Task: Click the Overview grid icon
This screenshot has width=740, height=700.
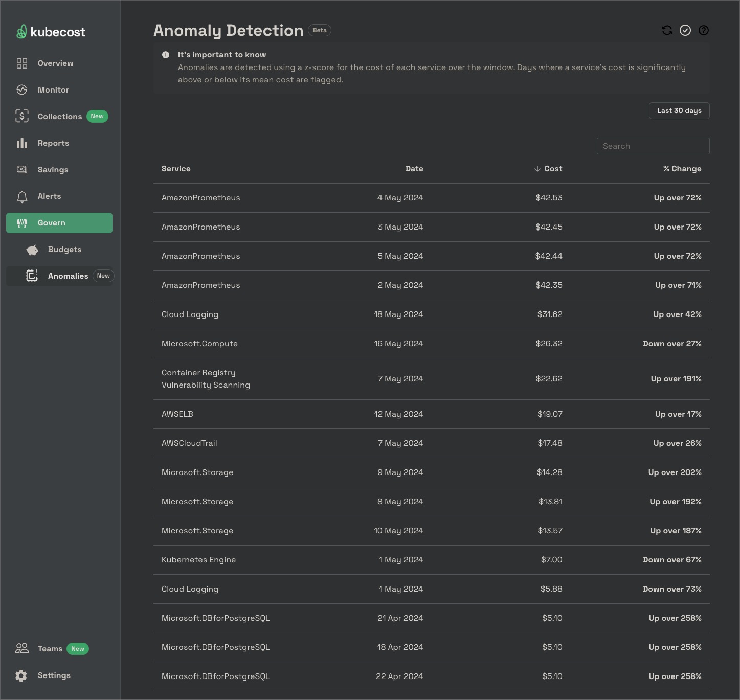Action: click(x=22, y=63)
